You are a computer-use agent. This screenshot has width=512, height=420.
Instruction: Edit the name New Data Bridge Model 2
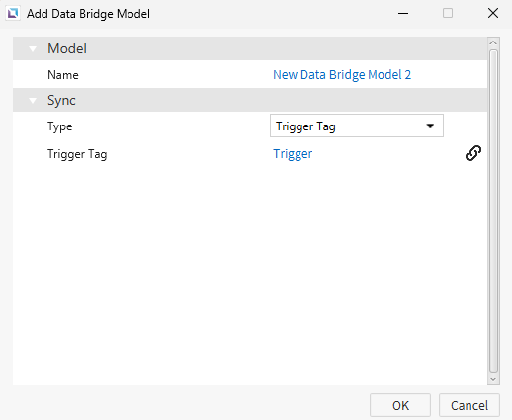tap(342, 75)
